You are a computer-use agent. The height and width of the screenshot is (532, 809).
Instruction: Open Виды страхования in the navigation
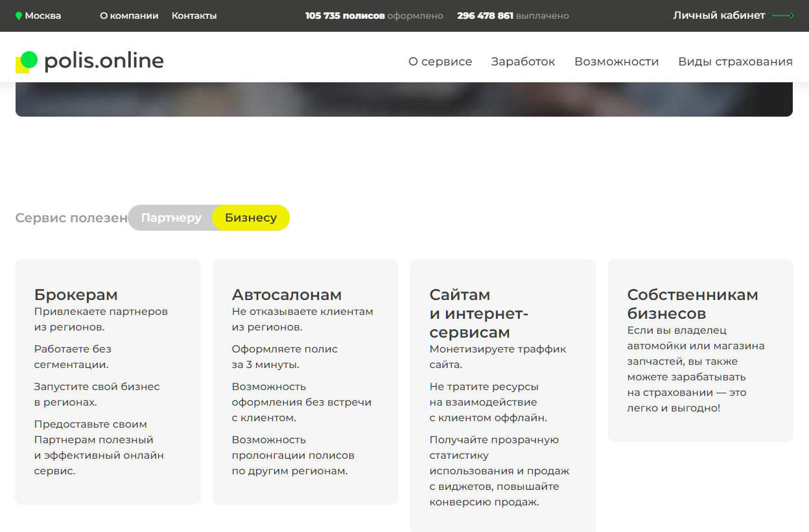pos(735,62)
